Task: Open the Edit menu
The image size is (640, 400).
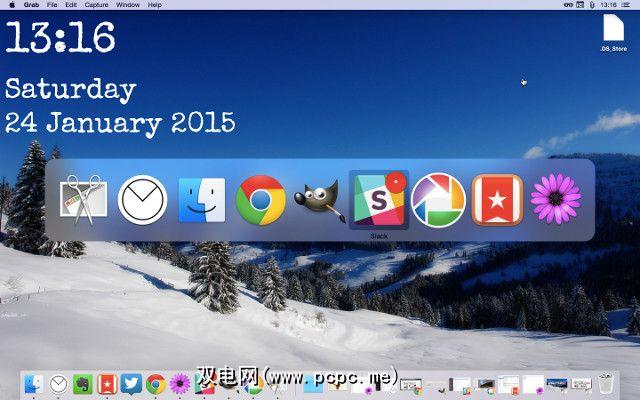Action: 71,5
